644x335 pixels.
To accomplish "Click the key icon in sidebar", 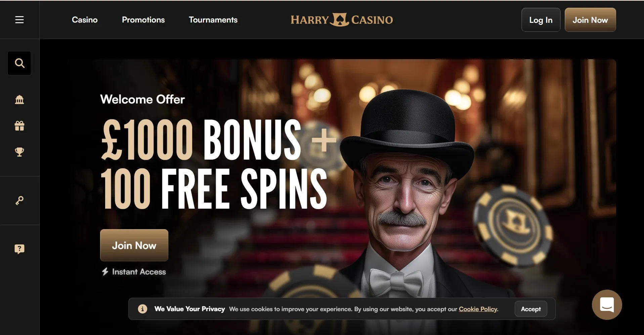I will click(x=19, y=201).
